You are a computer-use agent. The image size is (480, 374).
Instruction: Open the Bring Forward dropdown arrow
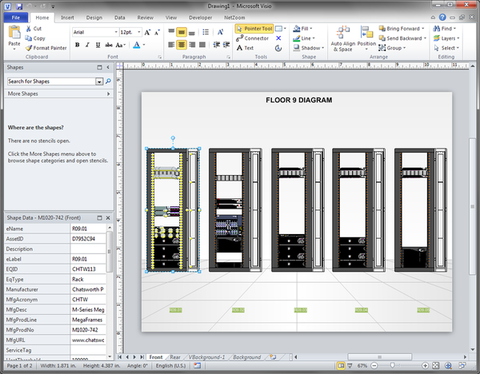(x=423, y=29)
